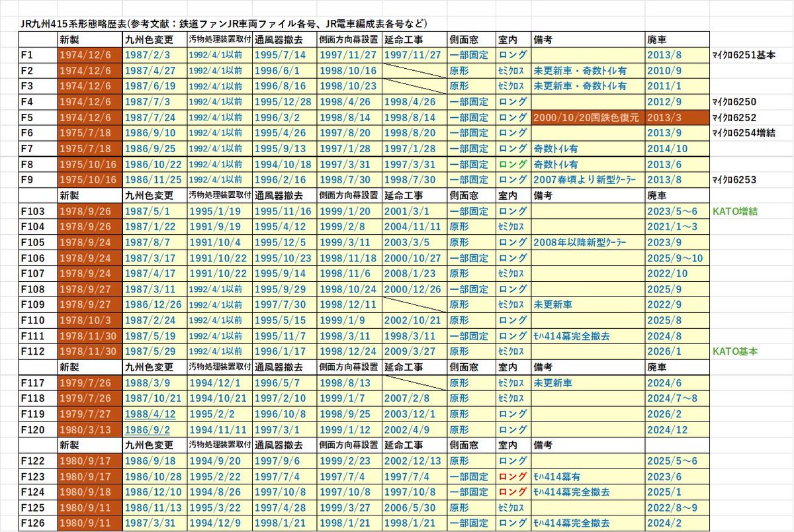
Task: Select the ﾏｲｸﾛ6252 note cell
Action: click(x=735, y=118)
